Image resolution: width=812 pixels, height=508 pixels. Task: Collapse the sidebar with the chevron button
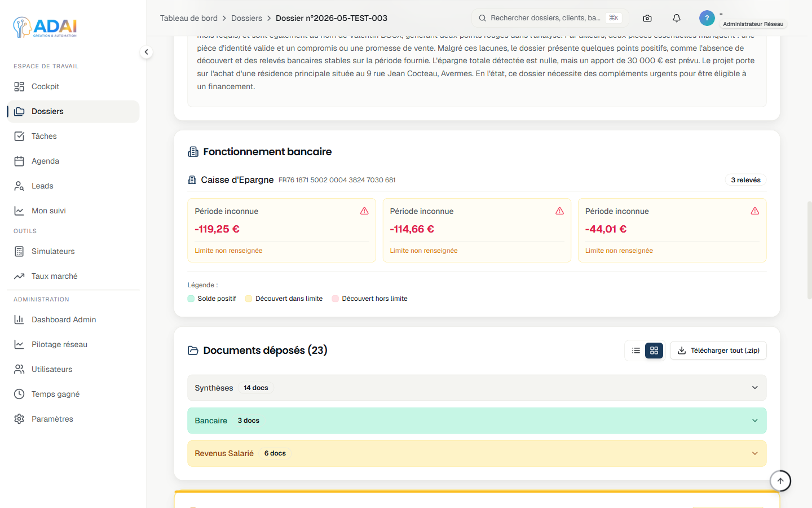[146, 52]
